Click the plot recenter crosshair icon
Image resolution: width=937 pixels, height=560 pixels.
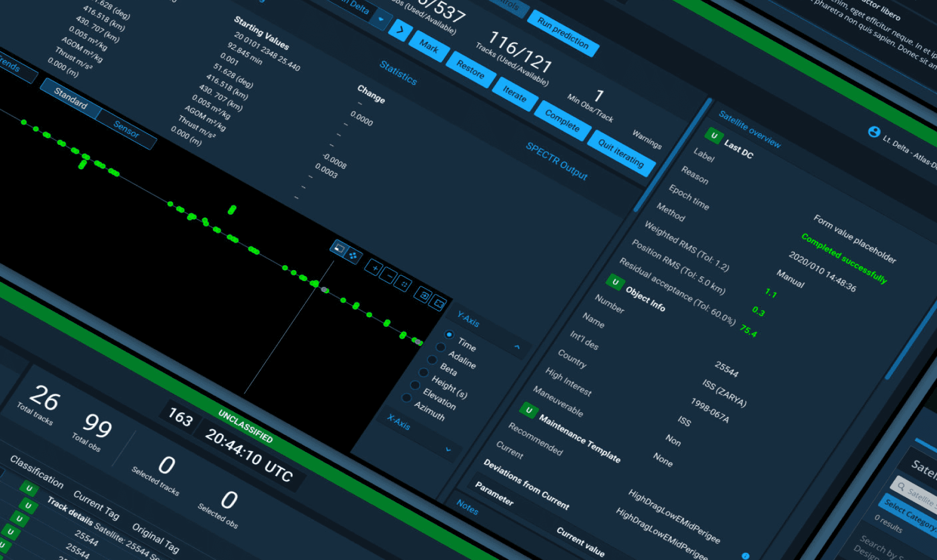coord(404,284)
